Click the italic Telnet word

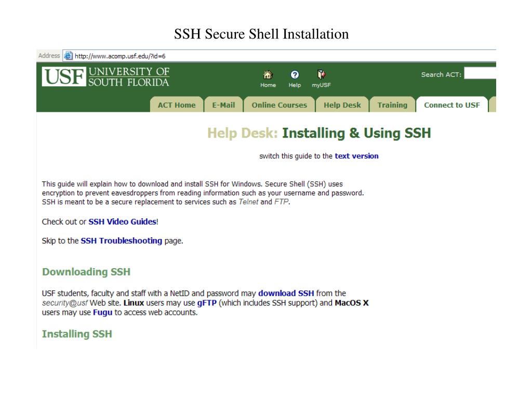(x=248, y=202)
